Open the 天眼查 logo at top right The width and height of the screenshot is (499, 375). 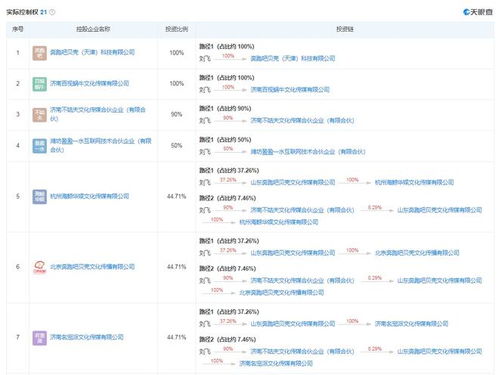(x=478, y=12)
